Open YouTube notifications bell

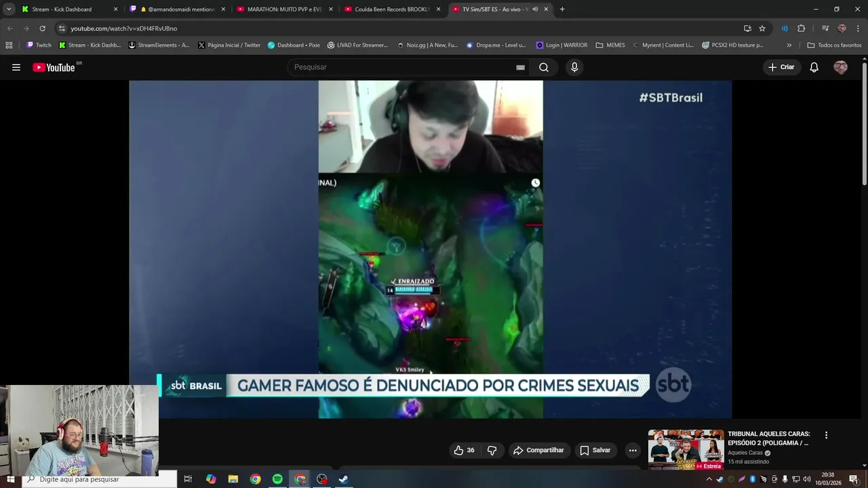tap(814, 67)
